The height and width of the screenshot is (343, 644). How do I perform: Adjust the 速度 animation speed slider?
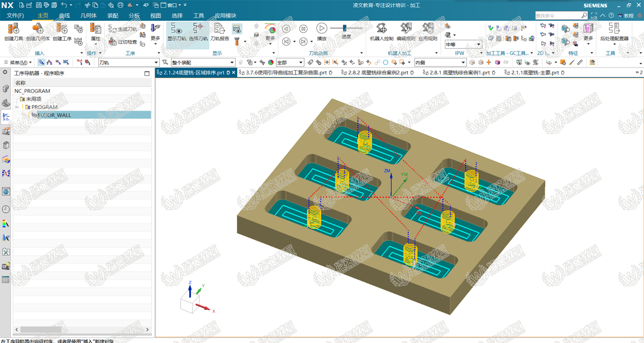(346, 28)
